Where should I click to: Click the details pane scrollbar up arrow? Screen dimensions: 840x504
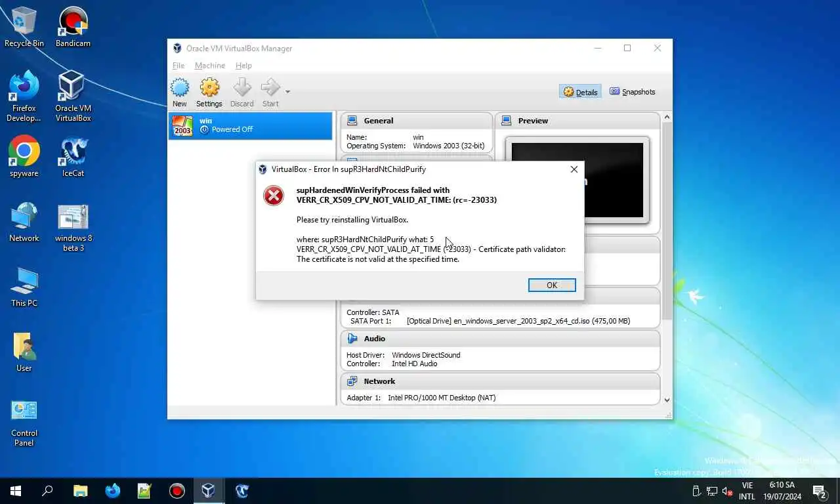(667, 117)
